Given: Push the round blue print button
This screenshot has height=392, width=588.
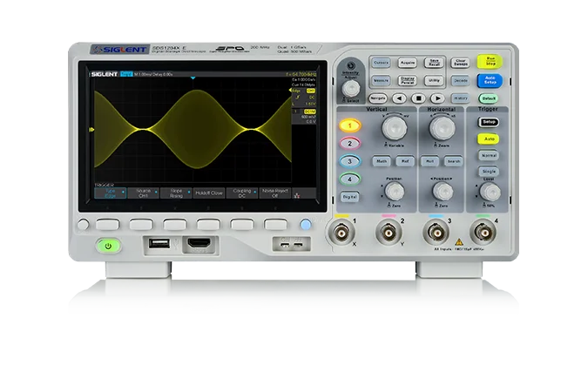Looking at the screenshot, I should (x=306, y=225).
